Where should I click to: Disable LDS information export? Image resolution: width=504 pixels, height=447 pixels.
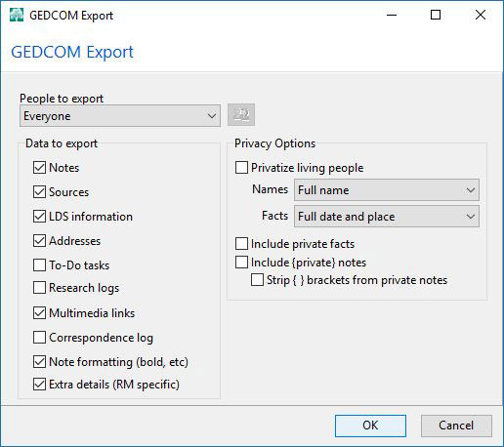[39, 217]
